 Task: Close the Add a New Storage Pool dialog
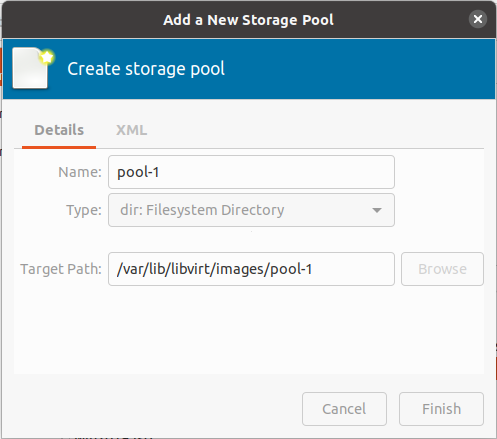(x=478, y=19)
